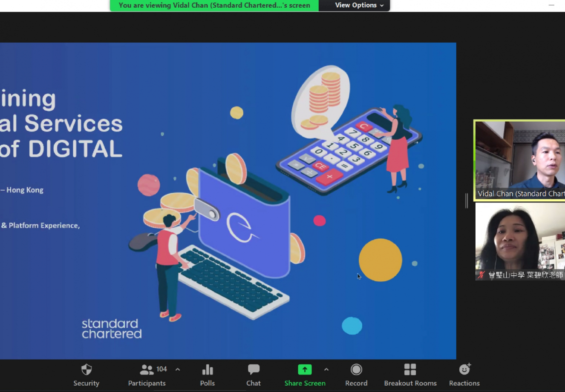Open the Chat panel
This screenshot has width=565, height=392.
[x=253, y=375]
